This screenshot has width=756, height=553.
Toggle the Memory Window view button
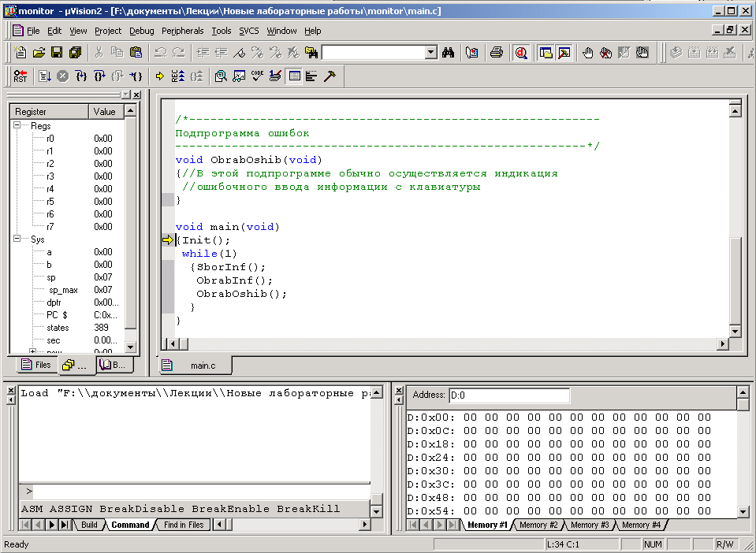pos(294,76)
